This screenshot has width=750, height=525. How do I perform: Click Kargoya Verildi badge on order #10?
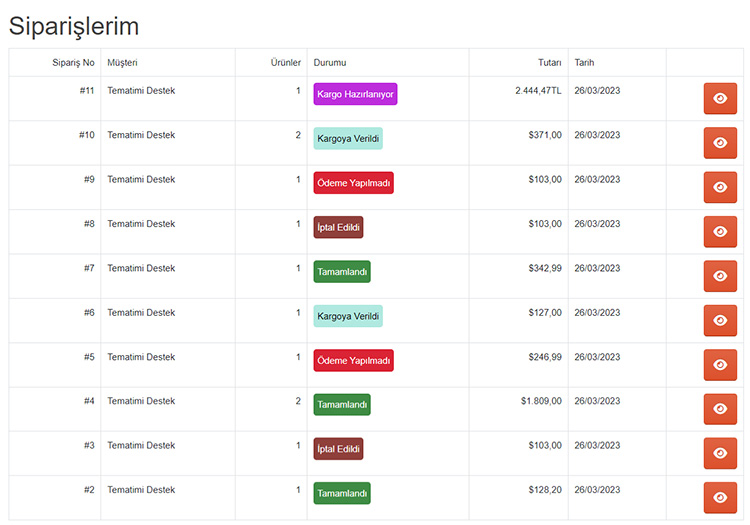pyautogui.click(x=348, y=138)
